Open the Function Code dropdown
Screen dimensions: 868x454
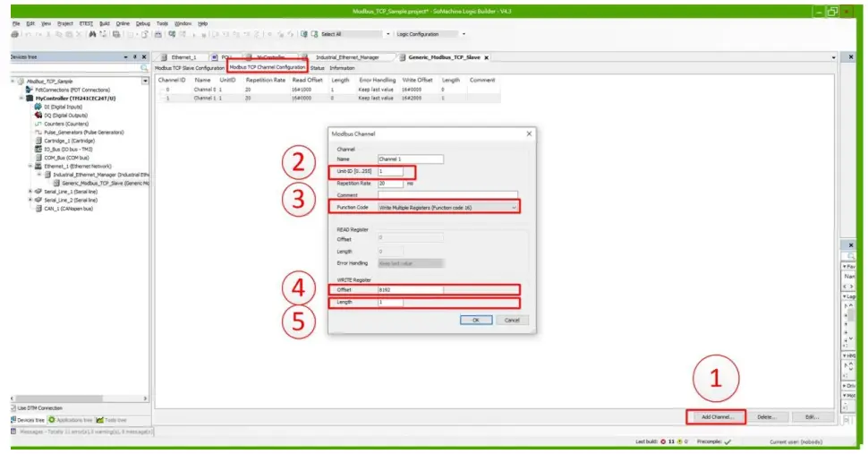(514, 208)
